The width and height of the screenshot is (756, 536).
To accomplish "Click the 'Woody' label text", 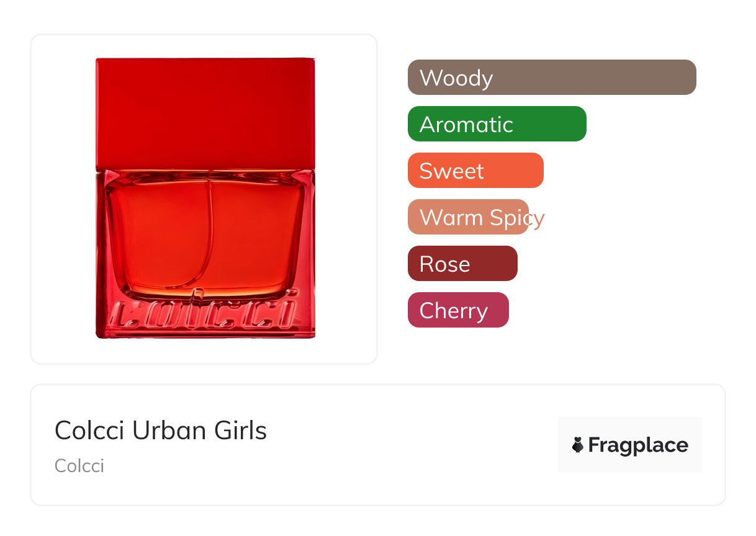I will 456,78.
